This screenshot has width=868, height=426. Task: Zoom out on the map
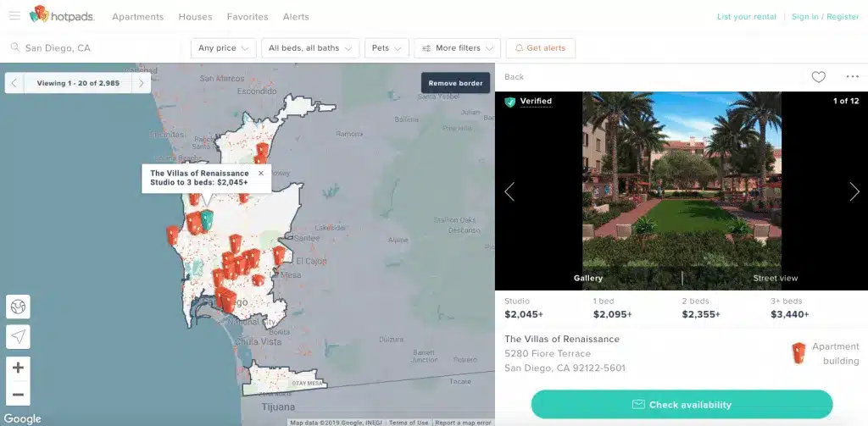coord(18,394)
